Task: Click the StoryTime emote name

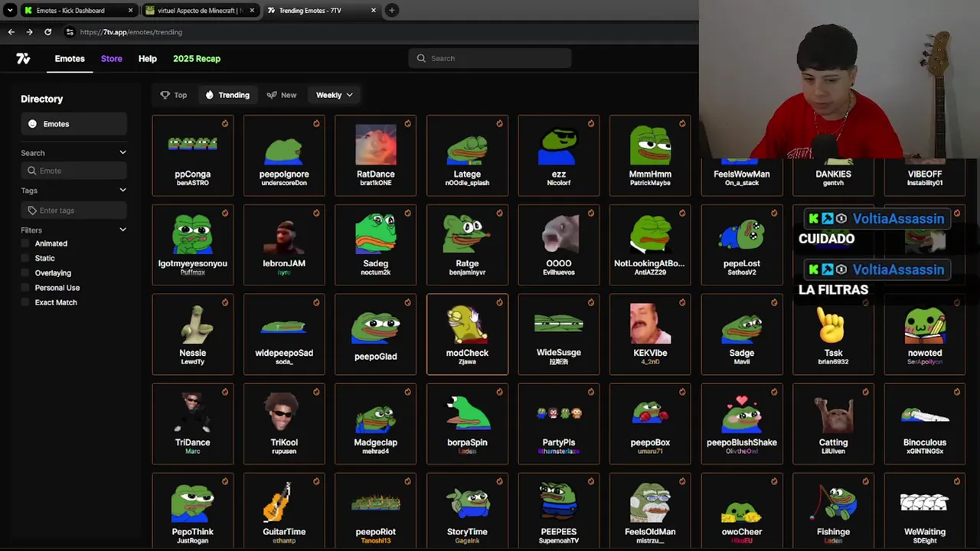Action: (467, 532)
